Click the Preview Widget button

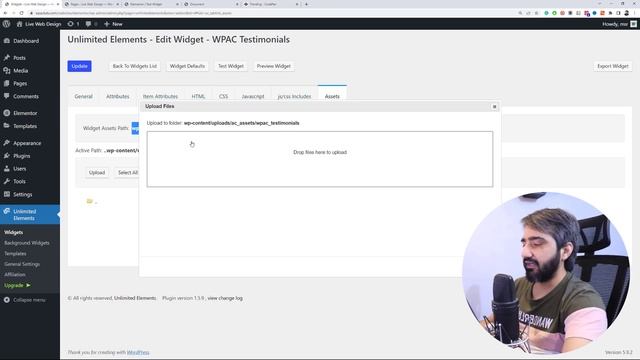click(x=273, y=66)
